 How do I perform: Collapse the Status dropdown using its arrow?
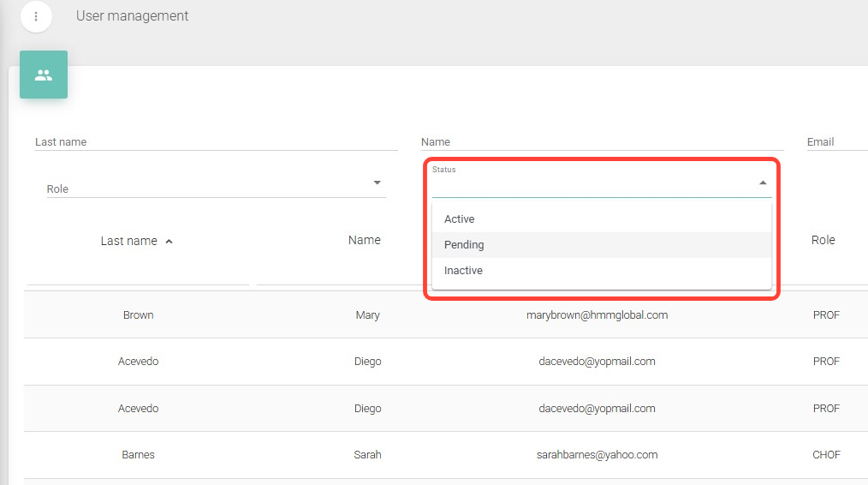[x=763, y=183]
